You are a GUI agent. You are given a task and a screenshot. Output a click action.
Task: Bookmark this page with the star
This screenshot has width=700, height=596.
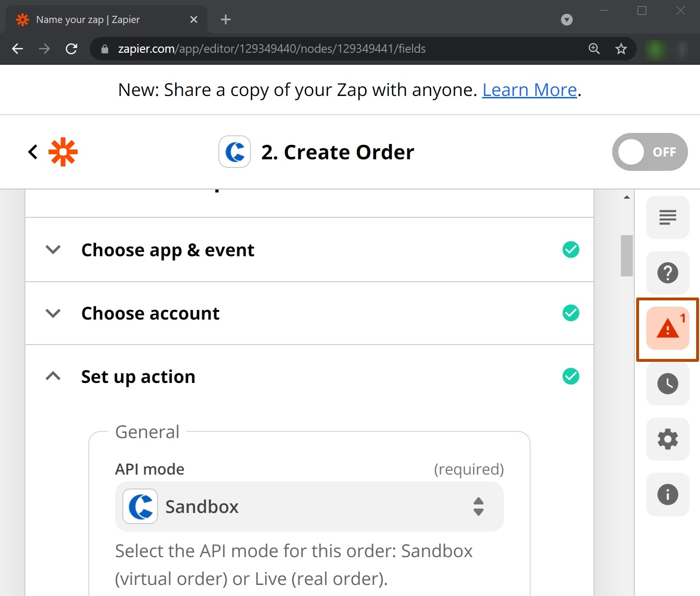coord(621,48)
